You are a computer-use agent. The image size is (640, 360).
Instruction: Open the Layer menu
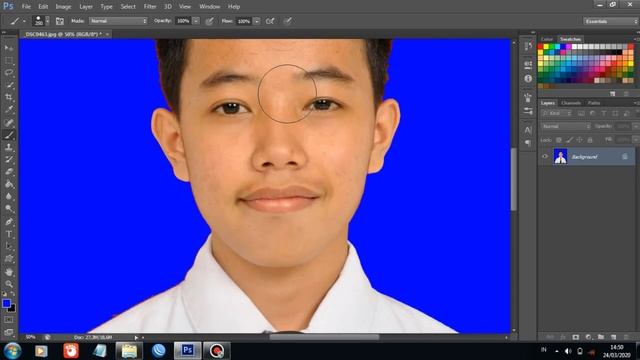point(86,7)
